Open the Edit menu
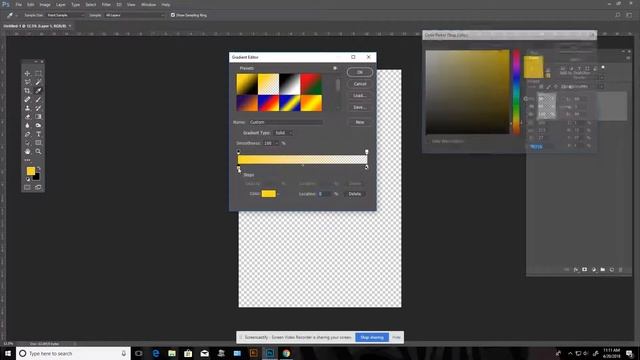640x360 pixels. pyautogui.click(x=31, y=4)
